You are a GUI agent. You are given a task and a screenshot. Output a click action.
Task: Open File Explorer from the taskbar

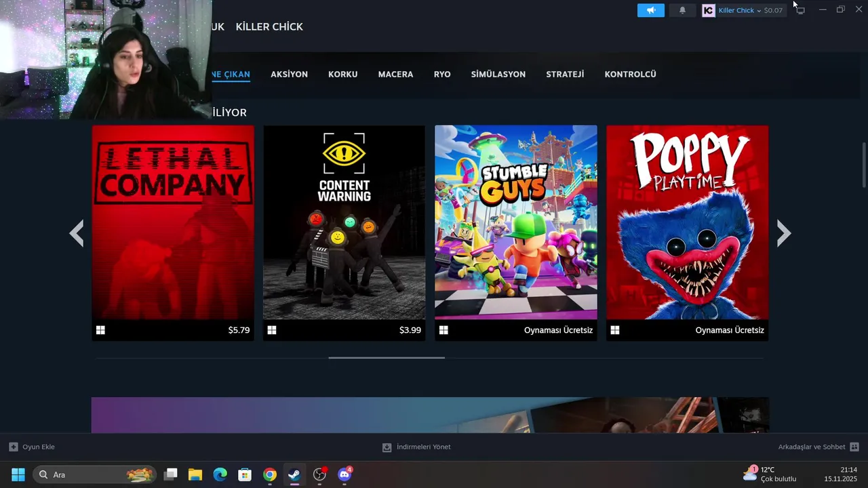click(195, 474)
